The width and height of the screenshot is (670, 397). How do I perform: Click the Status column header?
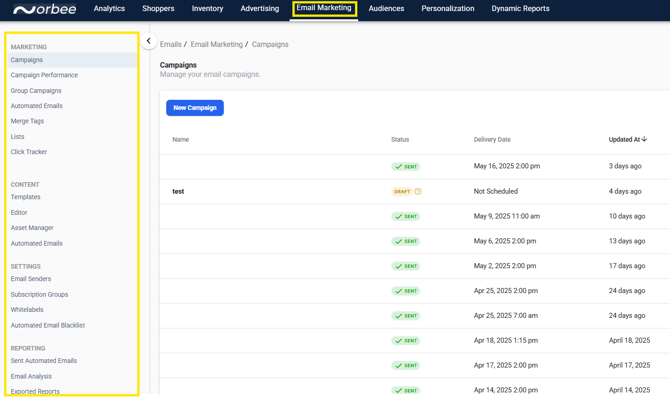[400, 140]
